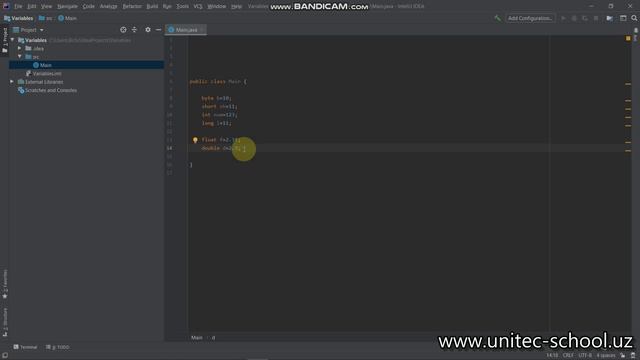Click the src breadcrumb in navigation bar
The height and width of the screenshot is (360, 640).
point(46,18)
